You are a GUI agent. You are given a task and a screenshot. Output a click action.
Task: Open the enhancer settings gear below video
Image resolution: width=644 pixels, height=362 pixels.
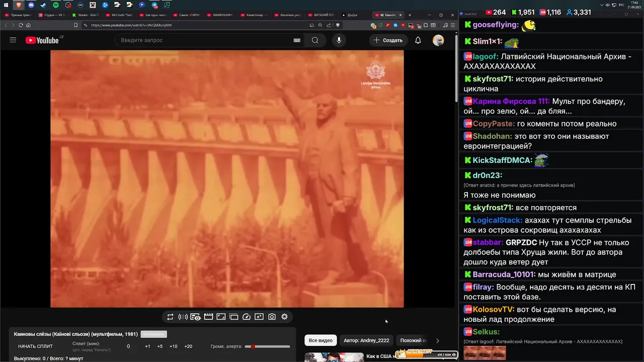click(284, 317)
